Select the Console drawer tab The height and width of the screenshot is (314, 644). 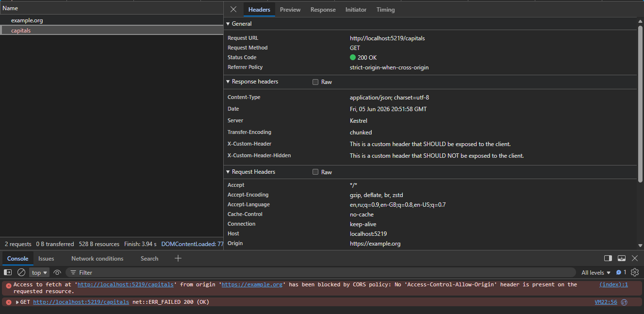[x=17, y=258]
